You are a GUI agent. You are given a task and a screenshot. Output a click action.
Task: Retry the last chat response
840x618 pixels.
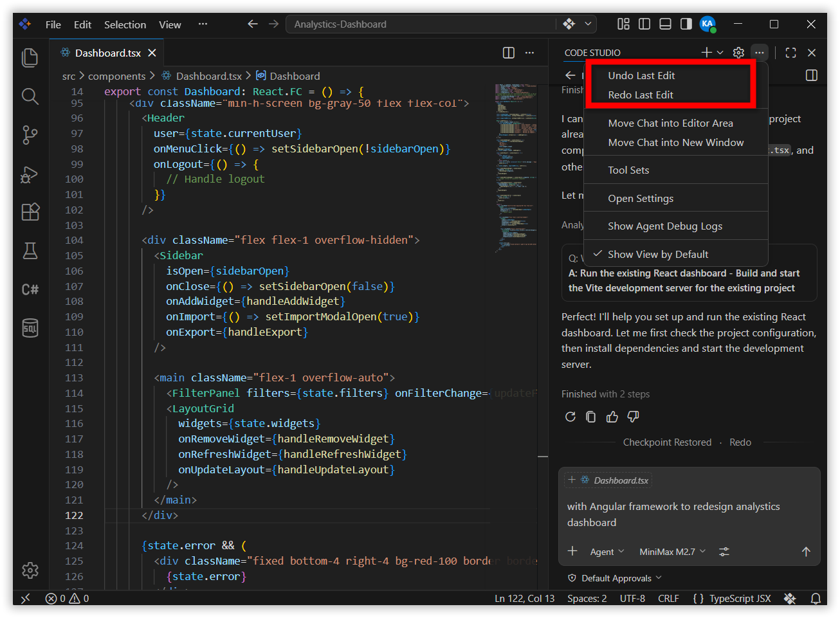(x=571, y=417)
